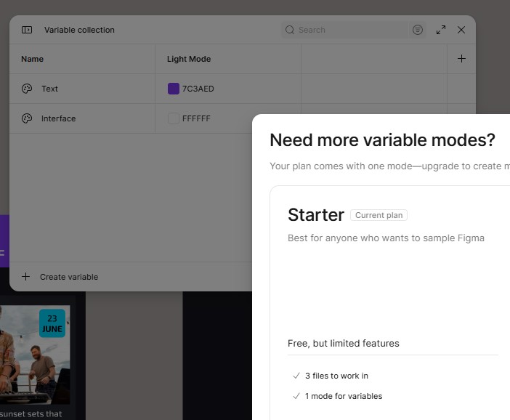The image size is (510, 420).
Task: Edit the FFFFFF hex value
Action: point(196,118)
